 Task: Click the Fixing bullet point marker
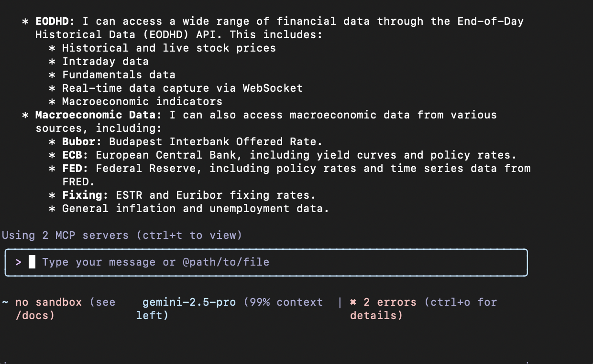(x=52, y=195)
